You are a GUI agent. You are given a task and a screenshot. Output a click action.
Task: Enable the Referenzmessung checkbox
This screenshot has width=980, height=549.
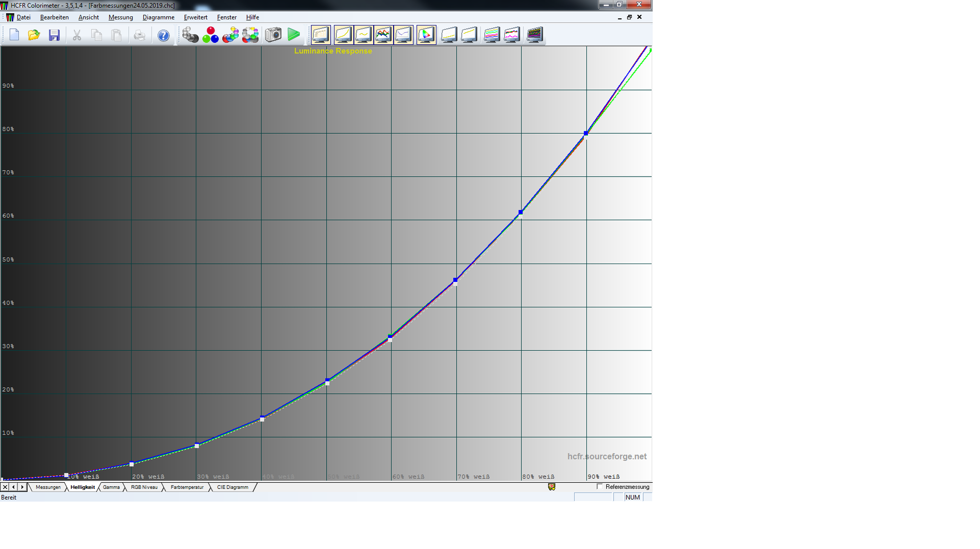[600, 487]
